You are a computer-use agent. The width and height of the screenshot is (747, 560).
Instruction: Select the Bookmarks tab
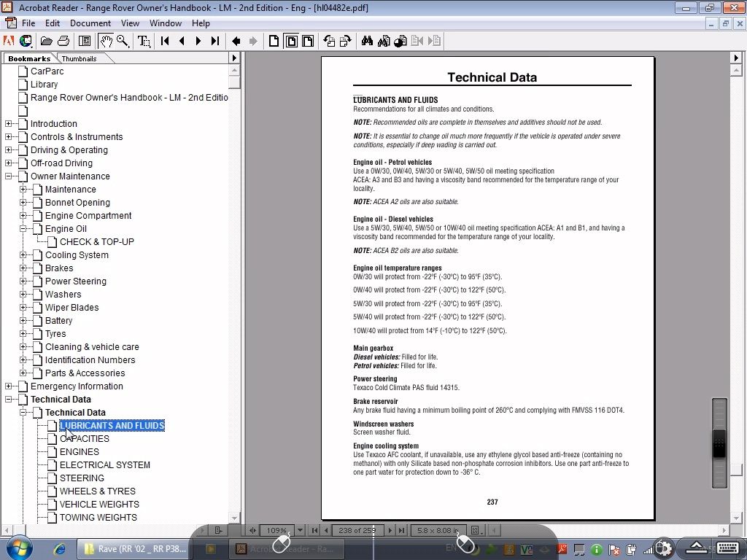[29, 58]
